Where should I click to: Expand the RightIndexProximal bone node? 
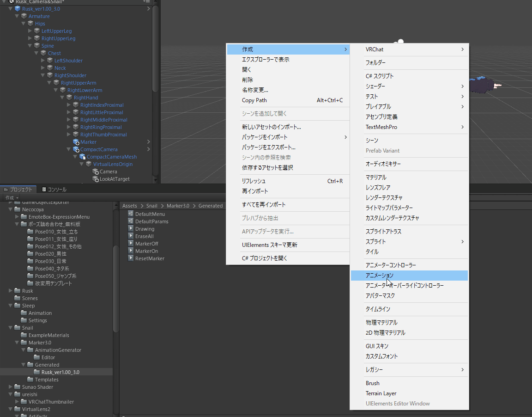pyautogui.click(x=69, y=105)
